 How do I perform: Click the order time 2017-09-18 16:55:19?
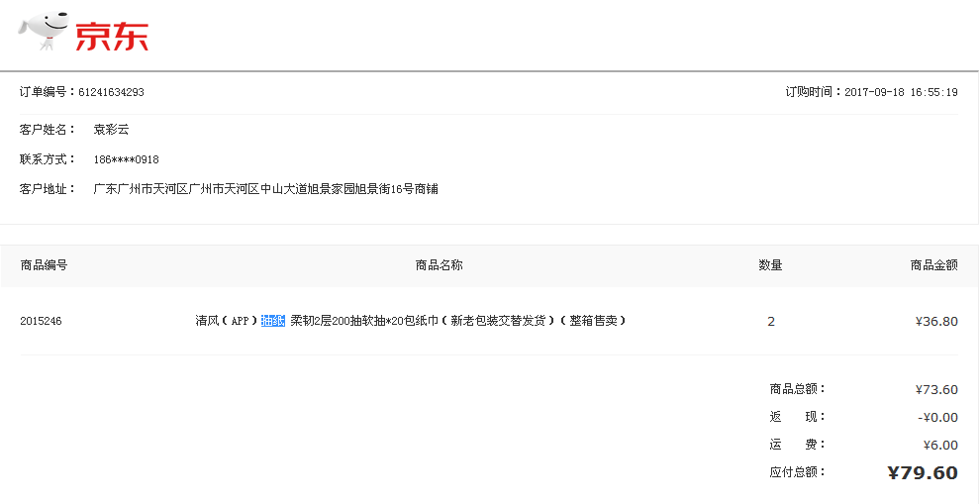[901, 92]
